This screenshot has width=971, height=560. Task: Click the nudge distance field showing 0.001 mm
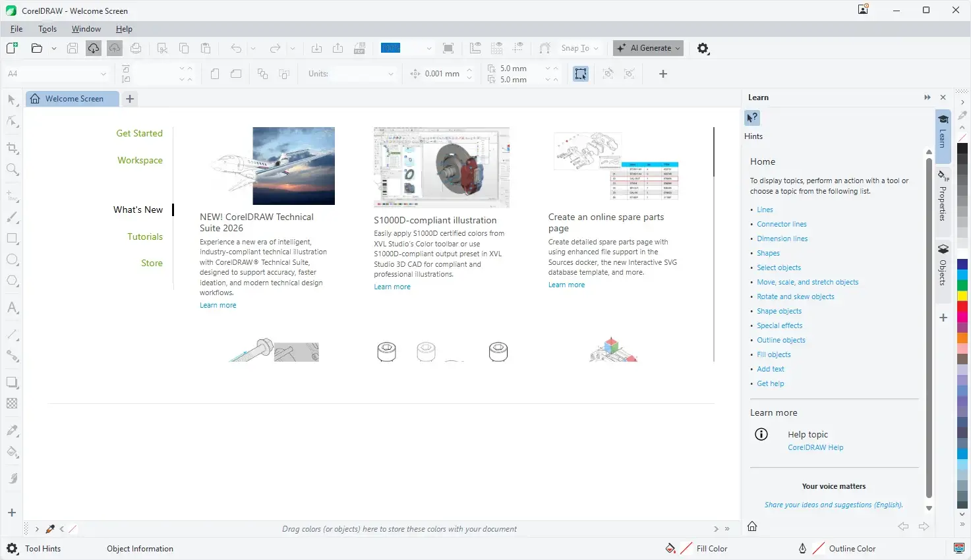442,74
